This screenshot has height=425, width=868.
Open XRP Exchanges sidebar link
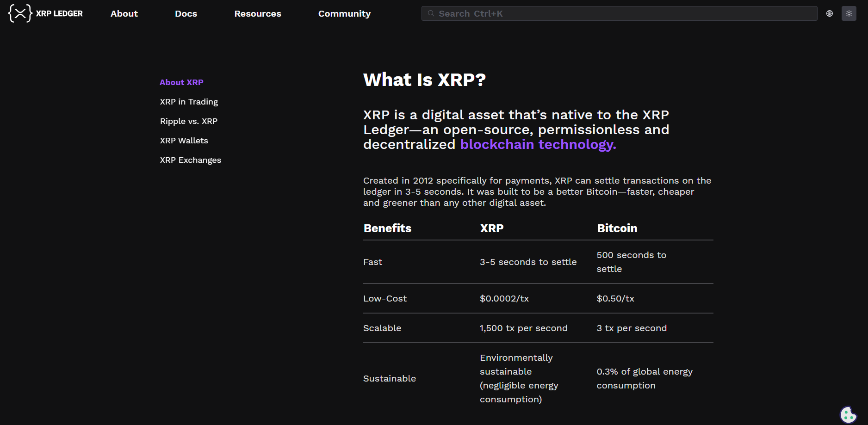coord(191,160)
